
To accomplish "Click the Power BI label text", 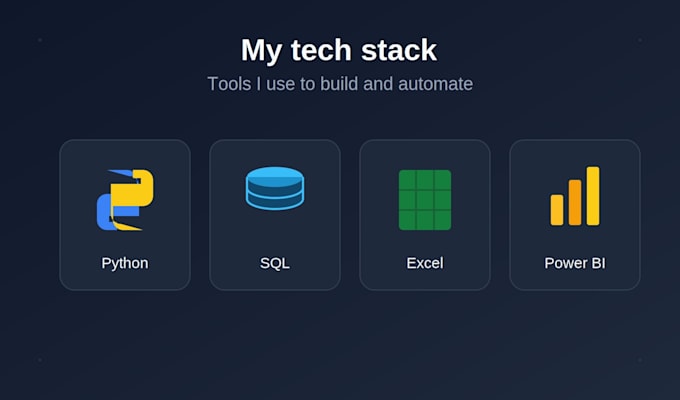I will (575, 263).
